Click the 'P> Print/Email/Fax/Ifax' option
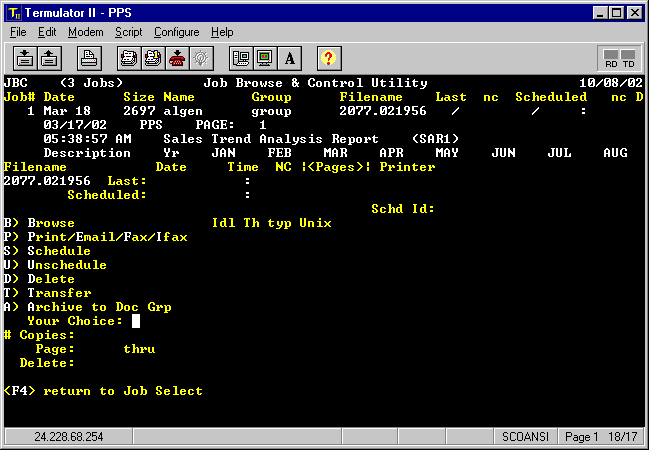Viewport: 649px width, 450px height. (96, 237)
